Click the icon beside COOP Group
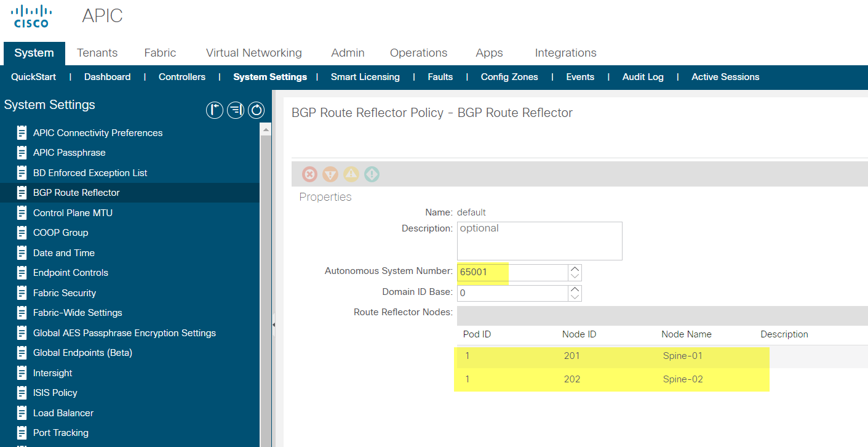The height and width of the screenshot is (447, 868). 22,233
